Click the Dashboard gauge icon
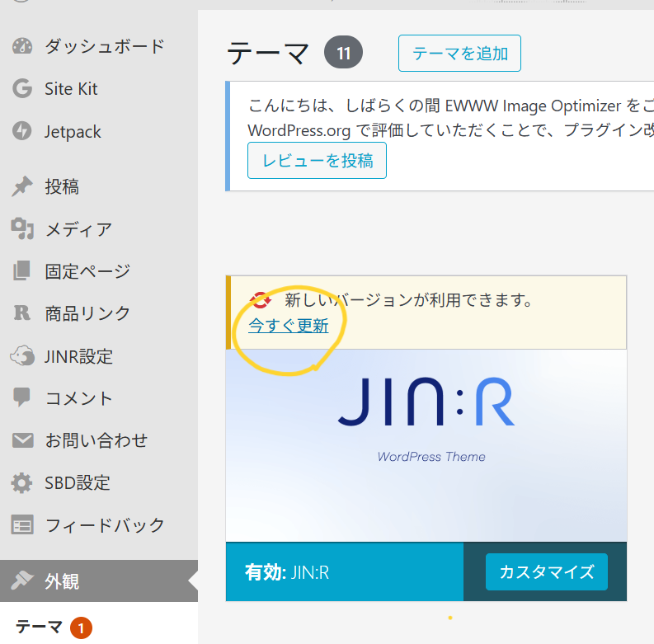The image size is (654, 644). [22, 46]
